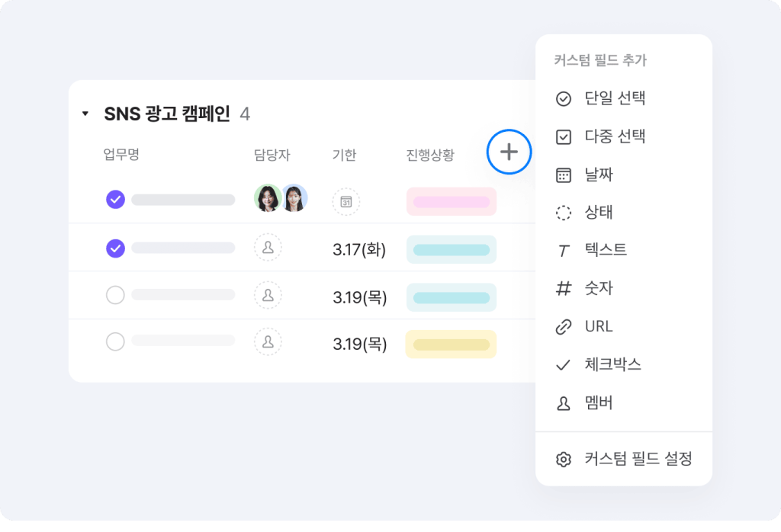
Task: Click the dashed circle 상태 icon
Action: point(564,213)
